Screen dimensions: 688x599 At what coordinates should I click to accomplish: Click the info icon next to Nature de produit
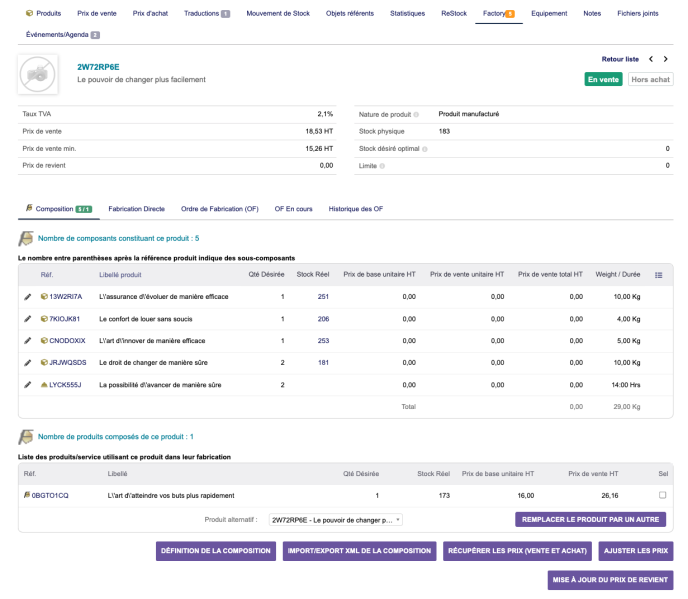(x=416, y=115)
